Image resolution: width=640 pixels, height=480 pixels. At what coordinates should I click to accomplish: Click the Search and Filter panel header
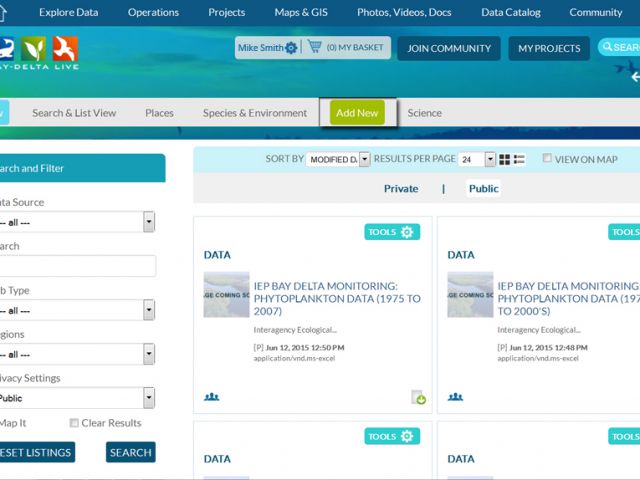point(82,168)
